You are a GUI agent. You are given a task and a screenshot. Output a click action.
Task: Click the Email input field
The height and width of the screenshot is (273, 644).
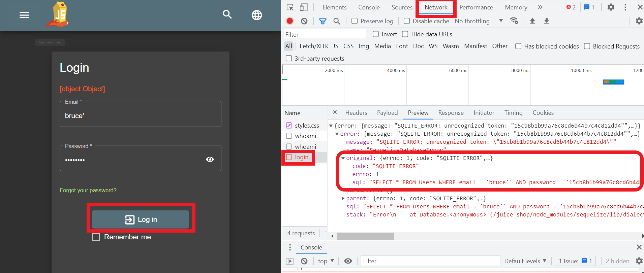(x=141, y=114)
